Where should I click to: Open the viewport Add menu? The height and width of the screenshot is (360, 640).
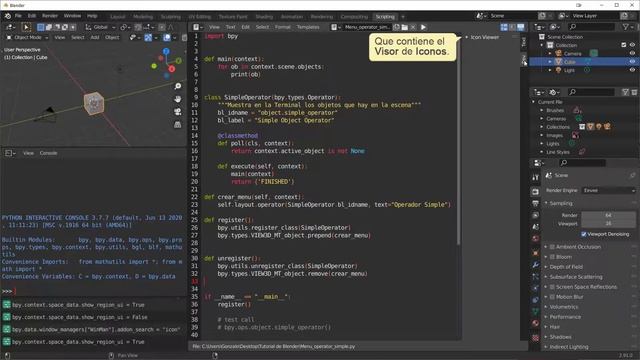point(95,38)
